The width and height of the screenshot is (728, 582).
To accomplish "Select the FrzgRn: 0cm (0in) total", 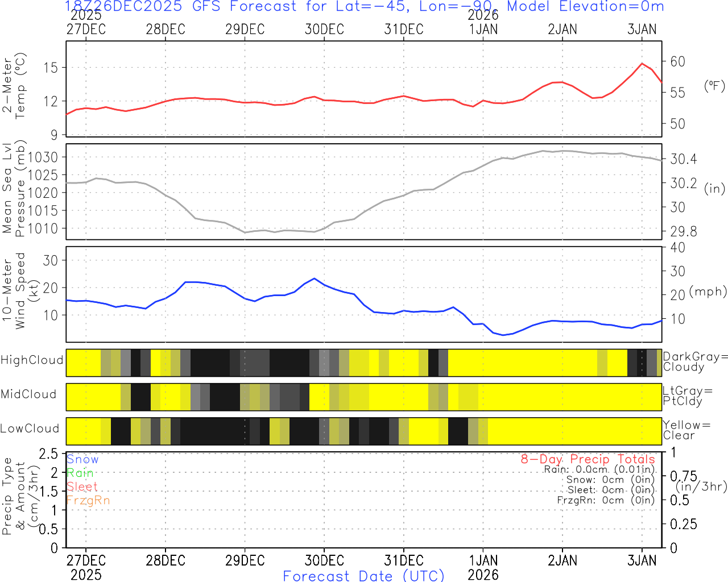I will pyautogui.click(x=606, y=500).
